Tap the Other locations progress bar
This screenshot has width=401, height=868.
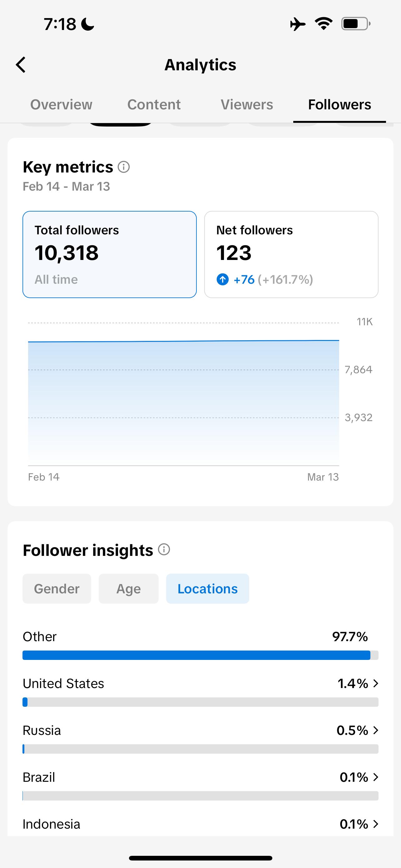click(x=200, y=655)
